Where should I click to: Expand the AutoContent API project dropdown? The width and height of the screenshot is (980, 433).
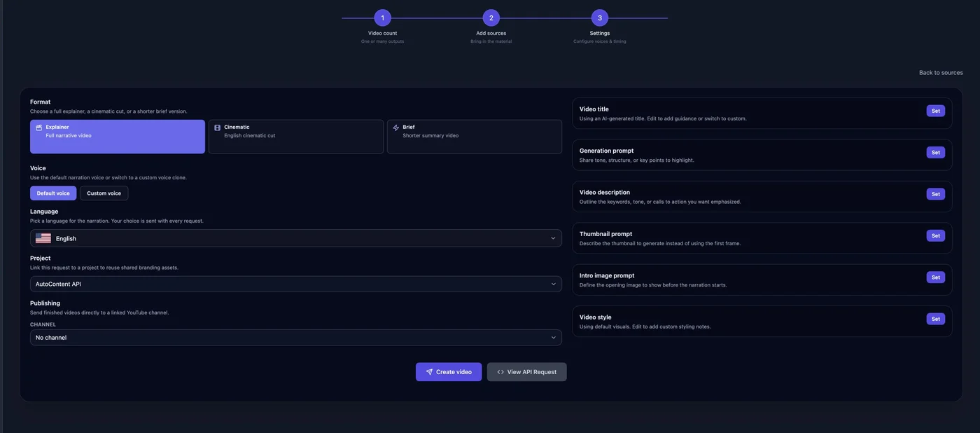pos(296,284)
